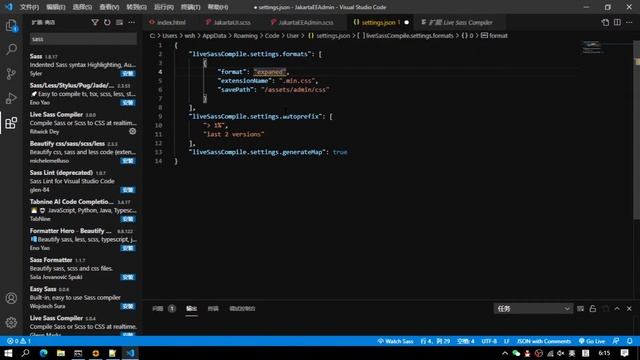
Task: Switch to the Debug Console panel tab
Action: pos(242,309)
